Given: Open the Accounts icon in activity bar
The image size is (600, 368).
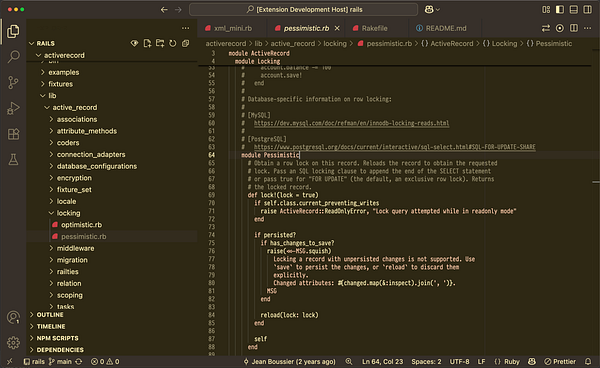Looking at the screenshot, I should click(x=13, y=318).
